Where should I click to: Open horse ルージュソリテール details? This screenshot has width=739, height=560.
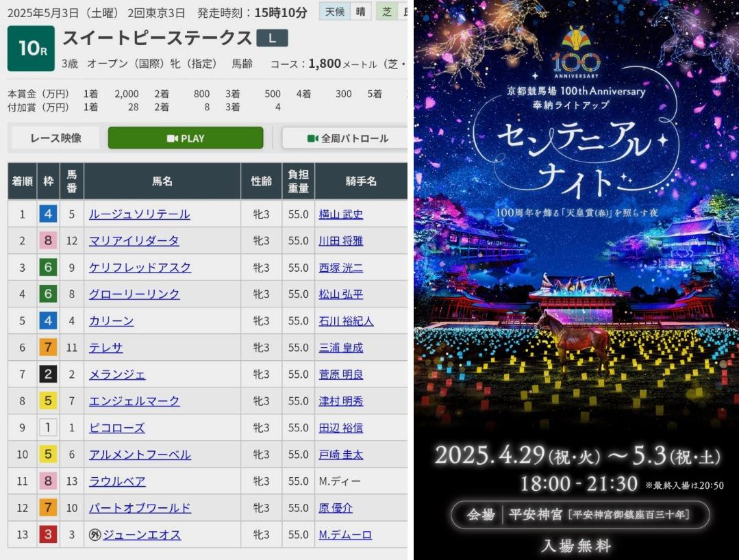pos(139,214)
